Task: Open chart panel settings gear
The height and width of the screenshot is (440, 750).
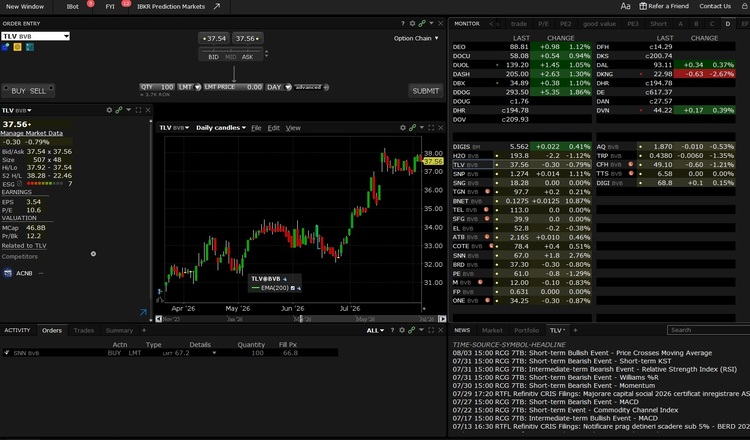Action: pos(403,128)
